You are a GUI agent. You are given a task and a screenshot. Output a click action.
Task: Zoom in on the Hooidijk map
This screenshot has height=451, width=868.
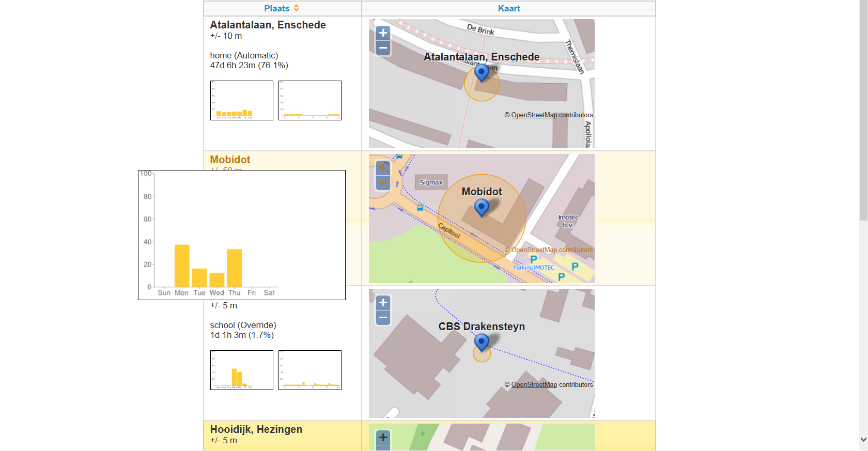coord(383,438)
